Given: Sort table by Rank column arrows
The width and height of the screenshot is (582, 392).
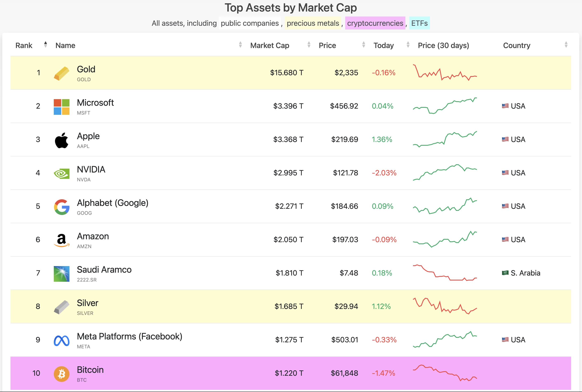Looking at the screenshot, I should click(46, 45).
